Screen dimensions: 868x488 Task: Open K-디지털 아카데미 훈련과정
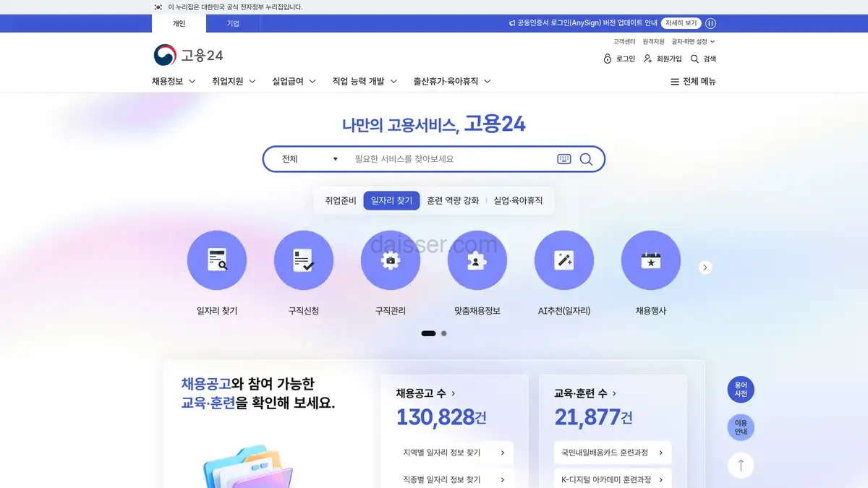pos(613,479)
